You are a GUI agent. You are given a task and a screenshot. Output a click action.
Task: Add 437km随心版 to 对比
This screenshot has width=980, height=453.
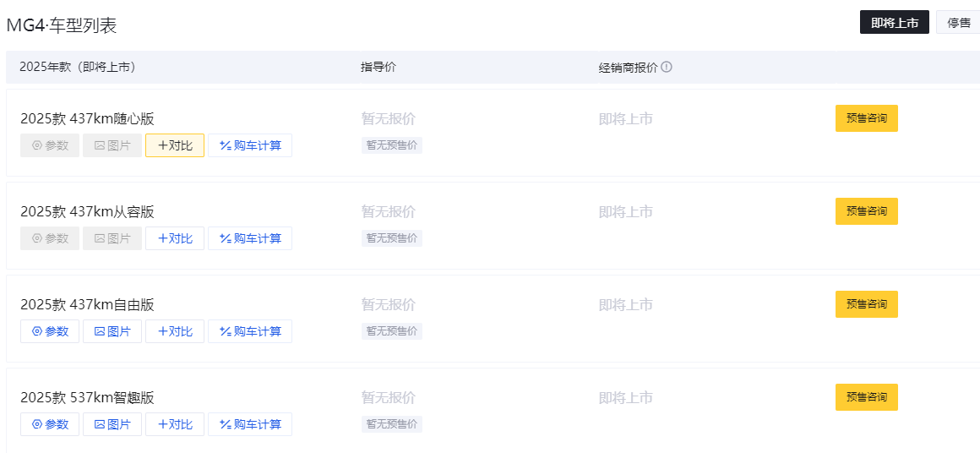pyautogui.click(x=175, y=145)
